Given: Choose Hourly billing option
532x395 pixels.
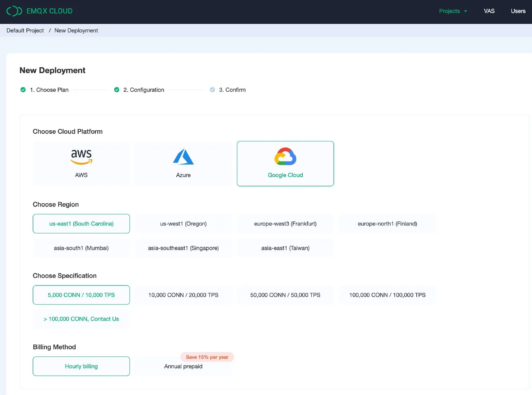Looking at the screenshot, I should click(x=81, y=366).
